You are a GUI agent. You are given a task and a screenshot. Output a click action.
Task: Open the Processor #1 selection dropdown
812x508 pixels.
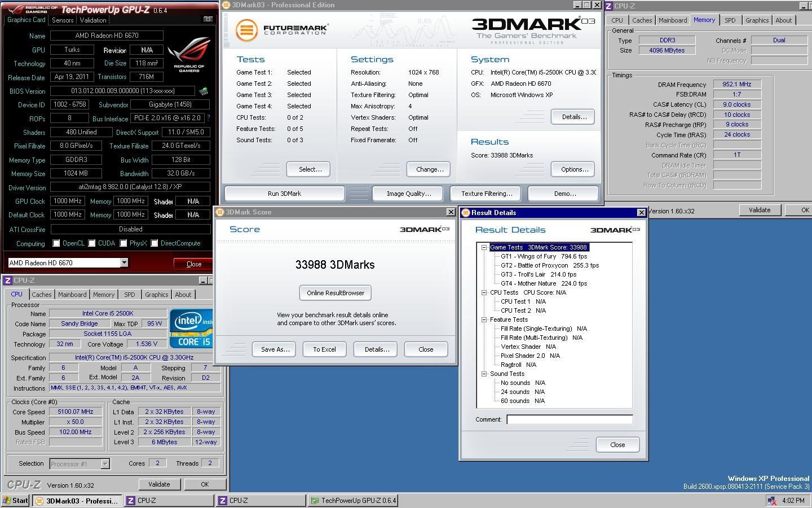[105, 464]
